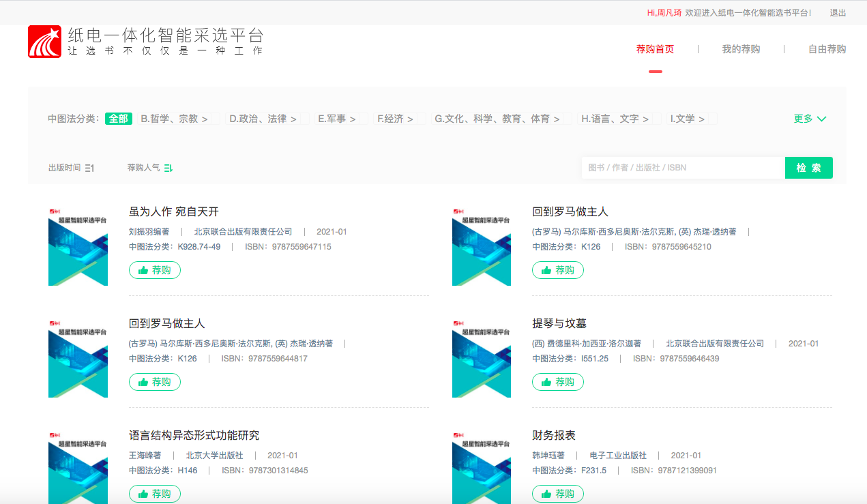Recommend book 提琴与坟墓
867x504 pixels.
pos(557,382)
